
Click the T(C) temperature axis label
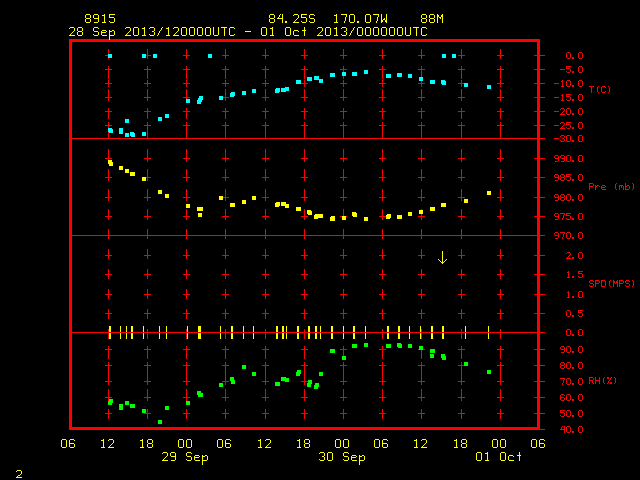point(600,89)
